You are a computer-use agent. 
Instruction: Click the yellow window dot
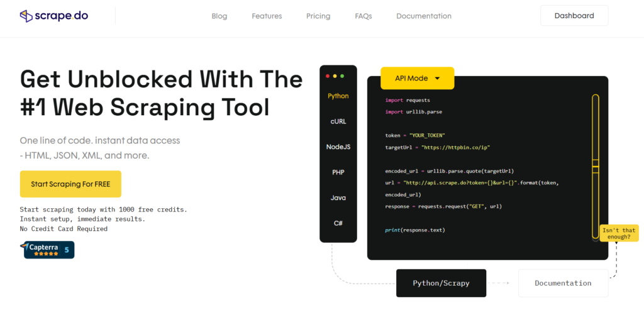(335, 76)
